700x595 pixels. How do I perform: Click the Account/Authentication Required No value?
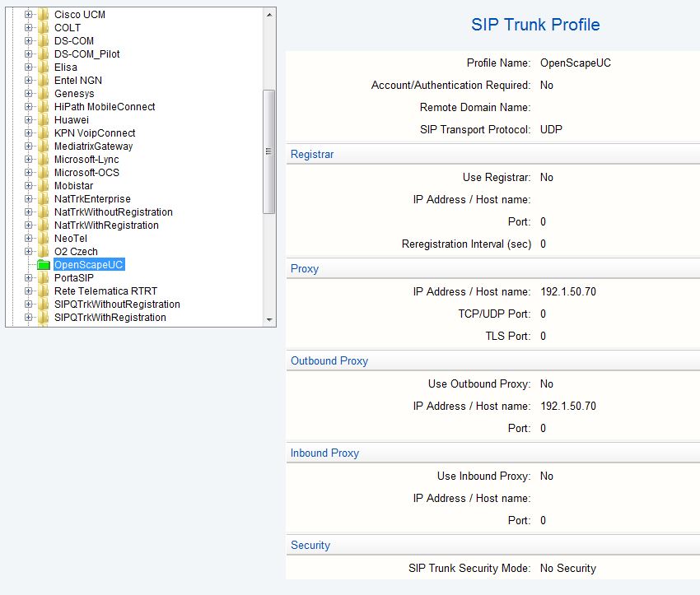(x=547, y=86)
